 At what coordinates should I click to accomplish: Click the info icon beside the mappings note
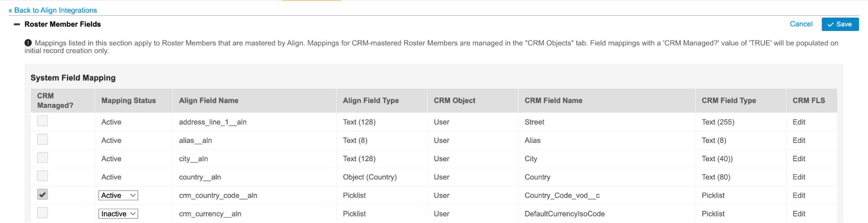(28, 43)
